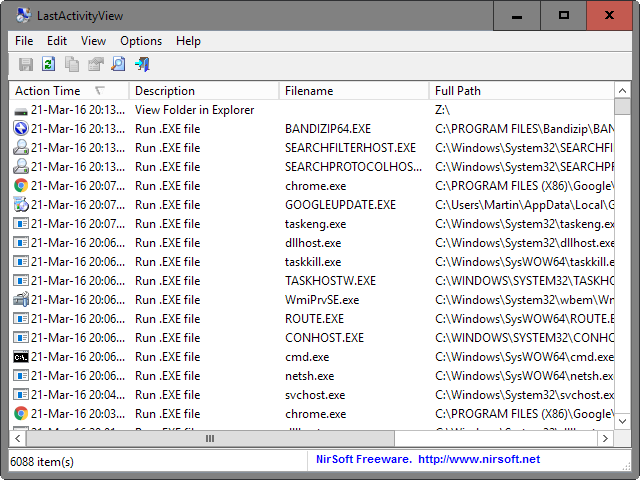The width and height of the screenshot is (640, 480).
Task: Select the ROUTE.EXE filename cell
Action: 314,319
